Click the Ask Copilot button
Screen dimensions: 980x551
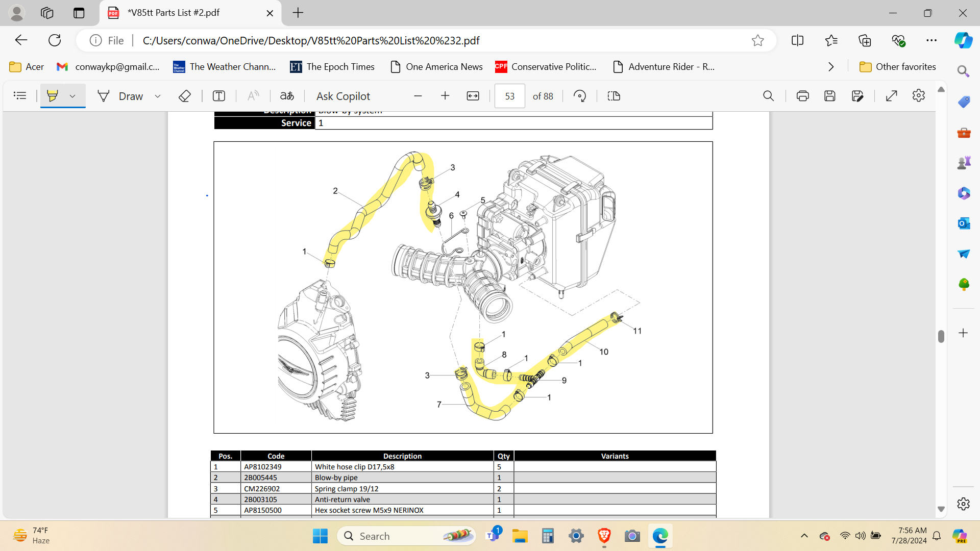343,96
